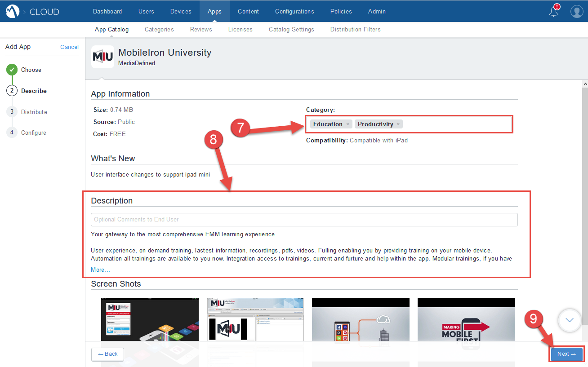
Task: Click the optional comments input field
Action: tap(304, 220)
